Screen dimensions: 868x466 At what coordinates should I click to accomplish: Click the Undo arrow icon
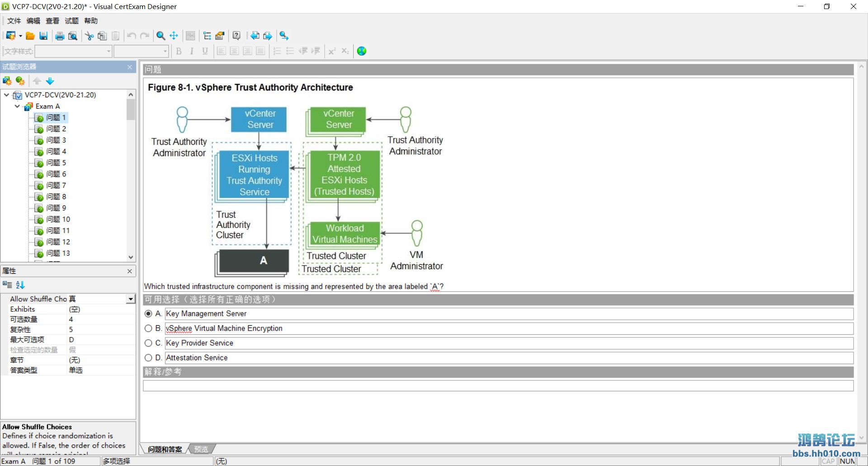(x=132, y=36)
